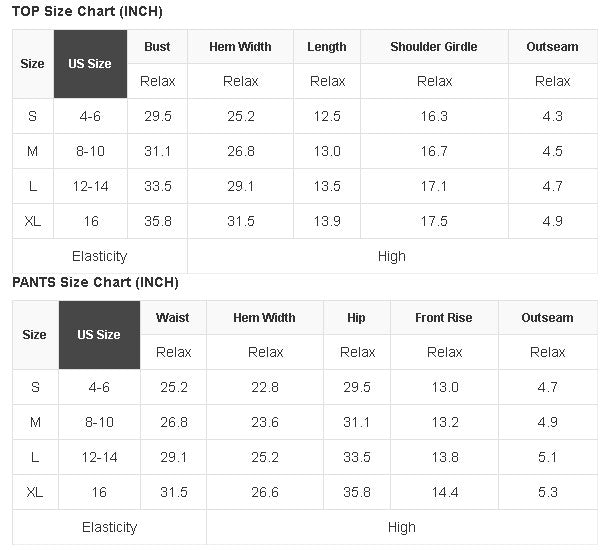Select the Outseam header in PANTS chart

(547, 318)
